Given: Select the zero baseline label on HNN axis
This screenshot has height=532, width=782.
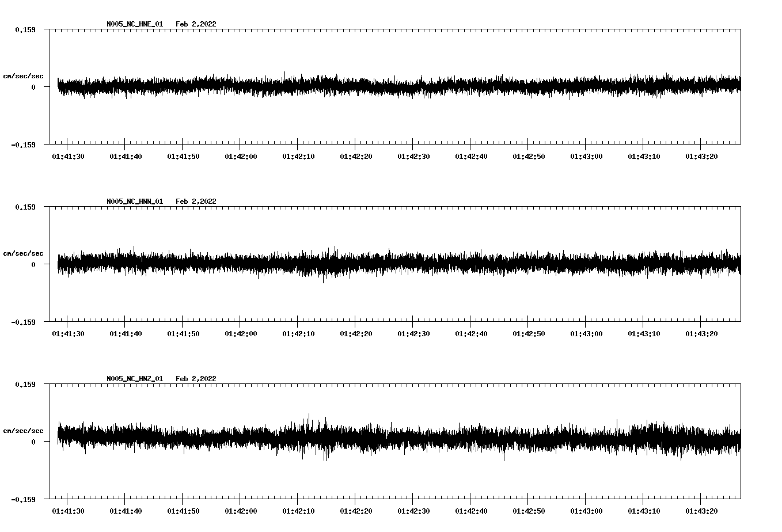Looking at the screenshot, I should pos(33,265).
